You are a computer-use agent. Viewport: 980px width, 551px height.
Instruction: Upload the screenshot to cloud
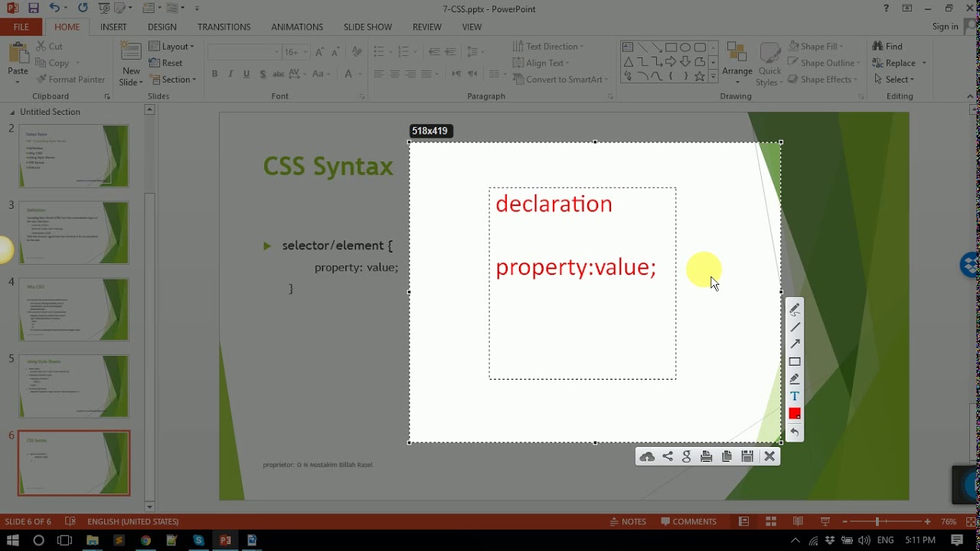pos(647,457)
